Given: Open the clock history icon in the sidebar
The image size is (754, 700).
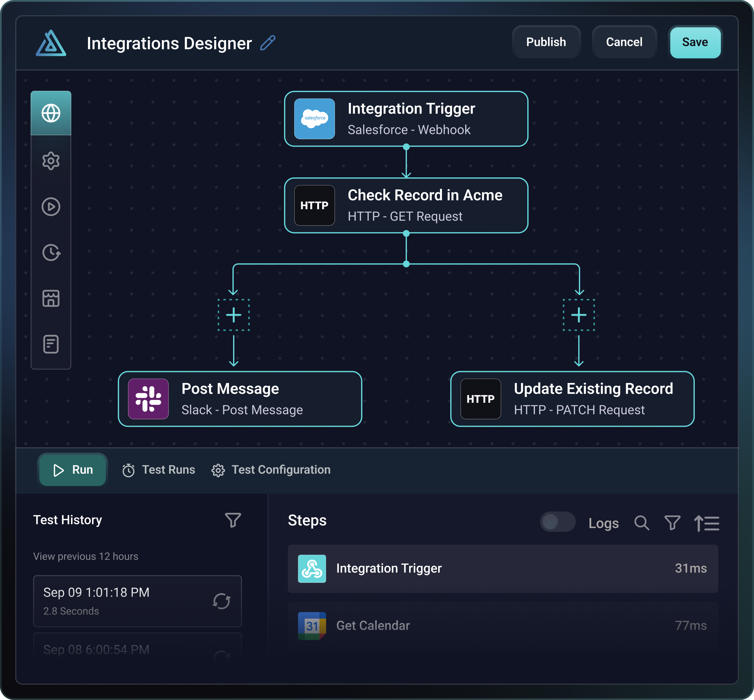Looking at the screenshot, I should (x=51, y=253).
